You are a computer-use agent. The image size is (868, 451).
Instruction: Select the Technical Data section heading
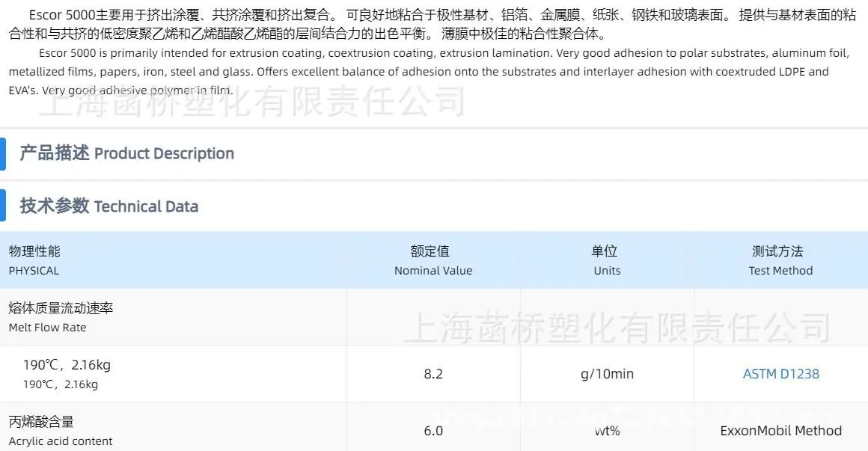[x=109, y=206]
